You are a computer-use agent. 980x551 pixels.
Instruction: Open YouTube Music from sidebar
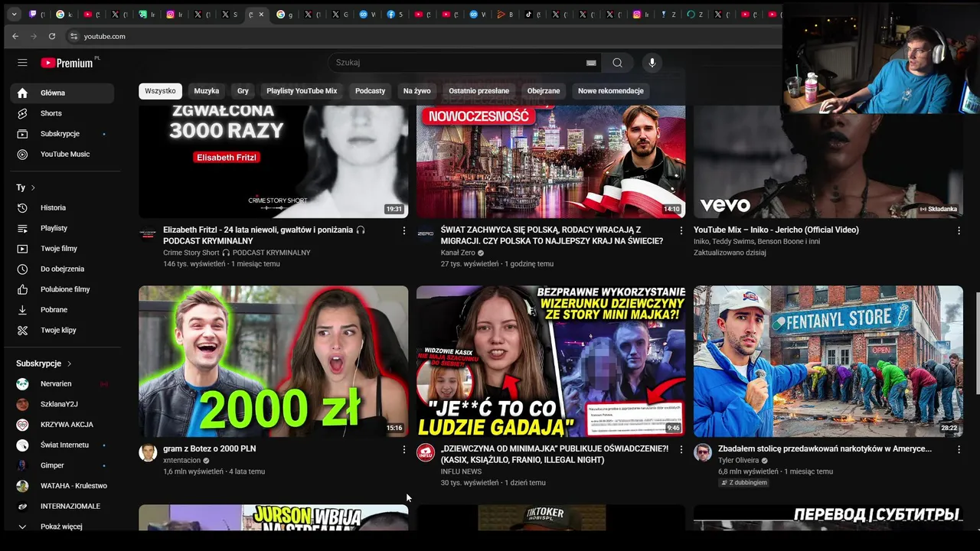point(62,154)
